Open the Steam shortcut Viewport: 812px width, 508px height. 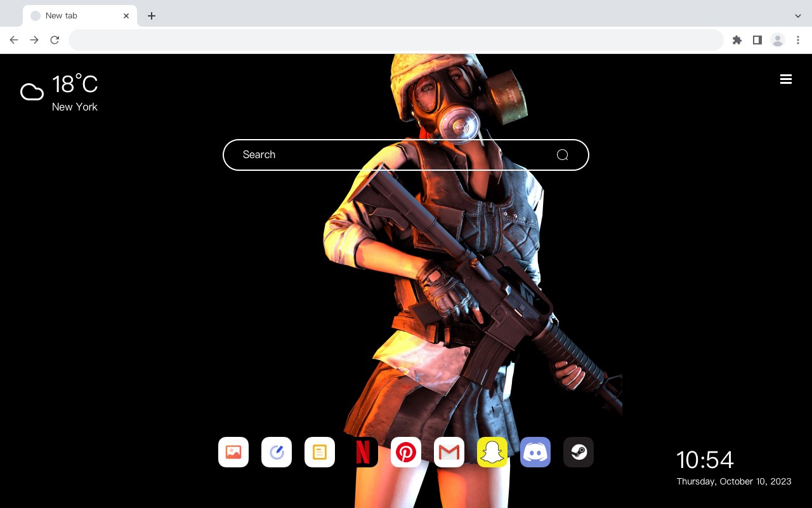(x=579, y=452)
